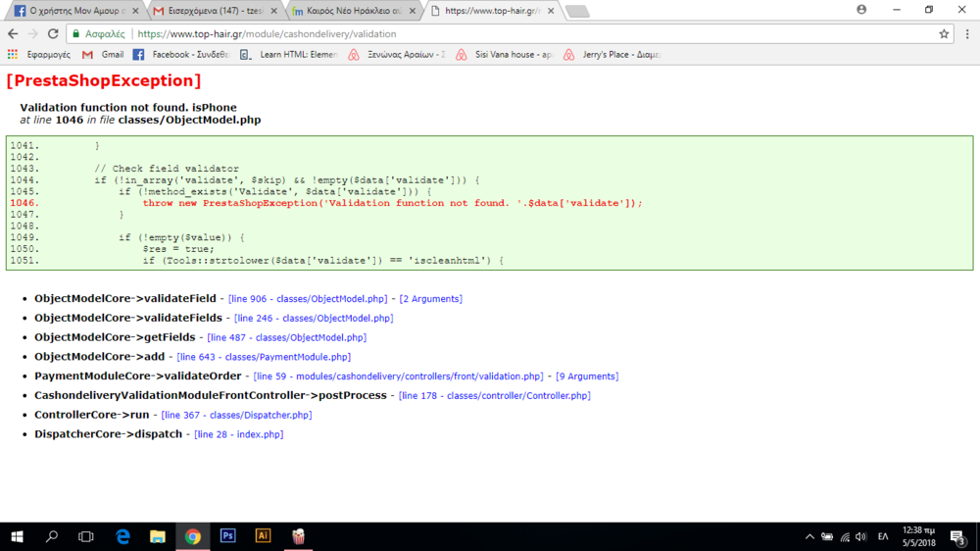Close the Gmail tab
The image size is (980, 551).
click(x=273, y=11)
